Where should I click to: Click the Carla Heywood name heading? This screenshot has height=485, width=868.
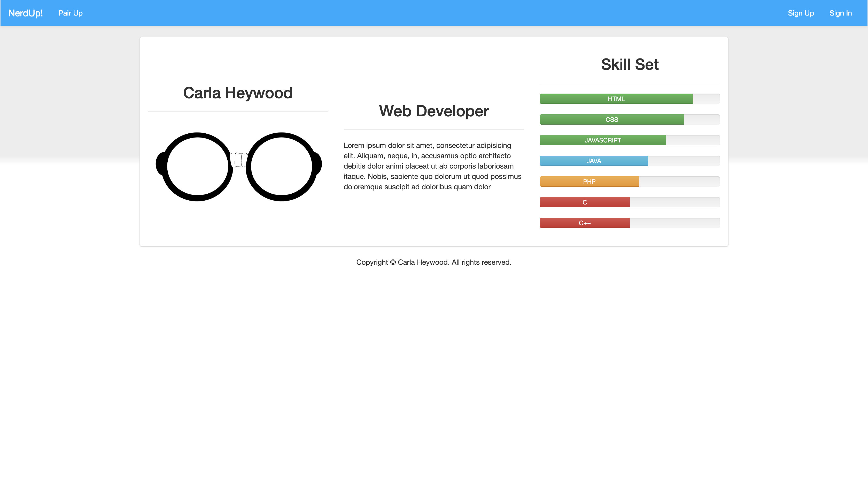pos(238,93)
